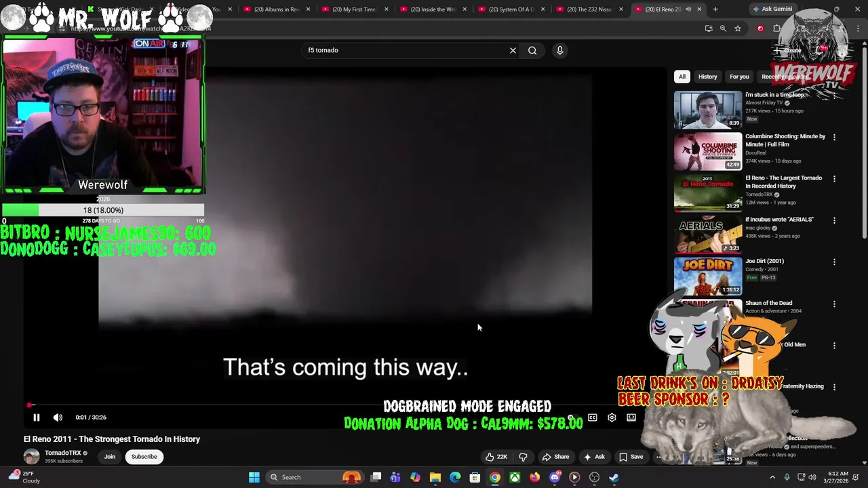
Task: Open the Shaun of the Dead title link
Action: pyautogui.click(x=768, y=303)
